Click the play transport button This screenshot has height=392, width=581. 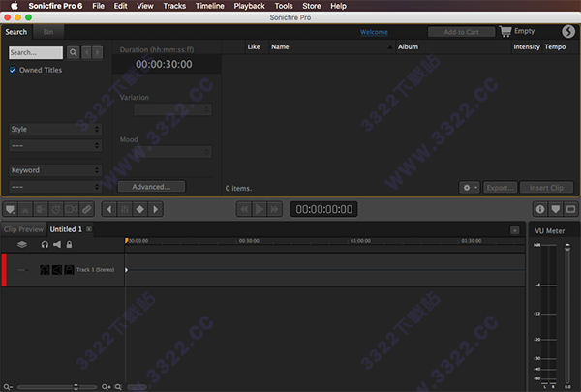(260, 209)
